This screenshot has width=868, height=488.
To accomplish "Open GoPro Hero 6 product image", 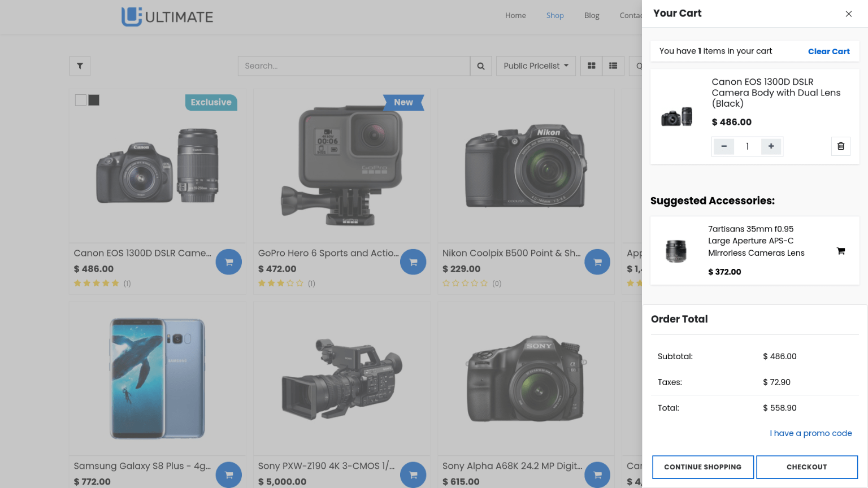I will 342,166.
